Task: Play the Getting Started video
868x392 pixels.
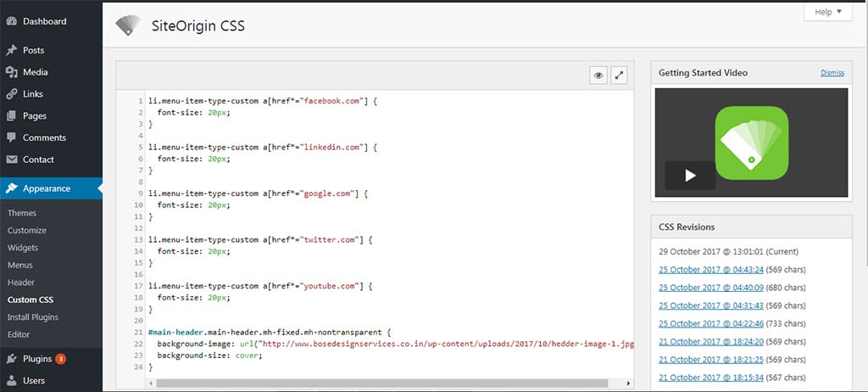Action: 690,176
